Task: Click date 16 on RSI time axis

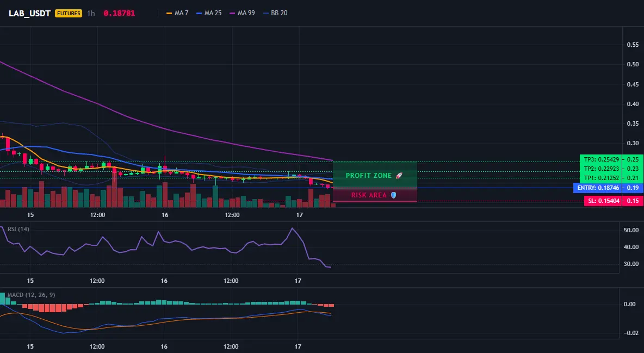Action: [164, 281]
